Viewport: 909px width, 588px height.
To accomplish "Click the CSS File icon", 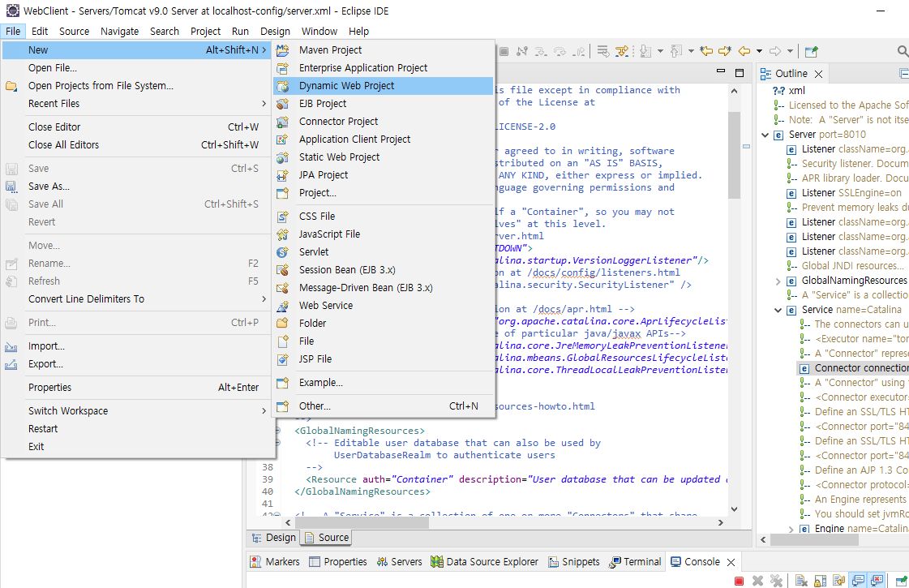I will (282, 217).
